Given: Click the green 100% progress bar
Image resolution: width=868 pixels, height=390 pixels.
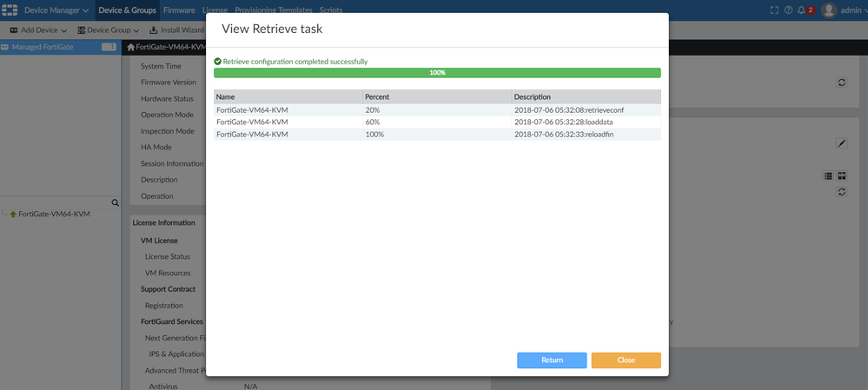Looking at the screenshot, I should (x=437, y=73).
